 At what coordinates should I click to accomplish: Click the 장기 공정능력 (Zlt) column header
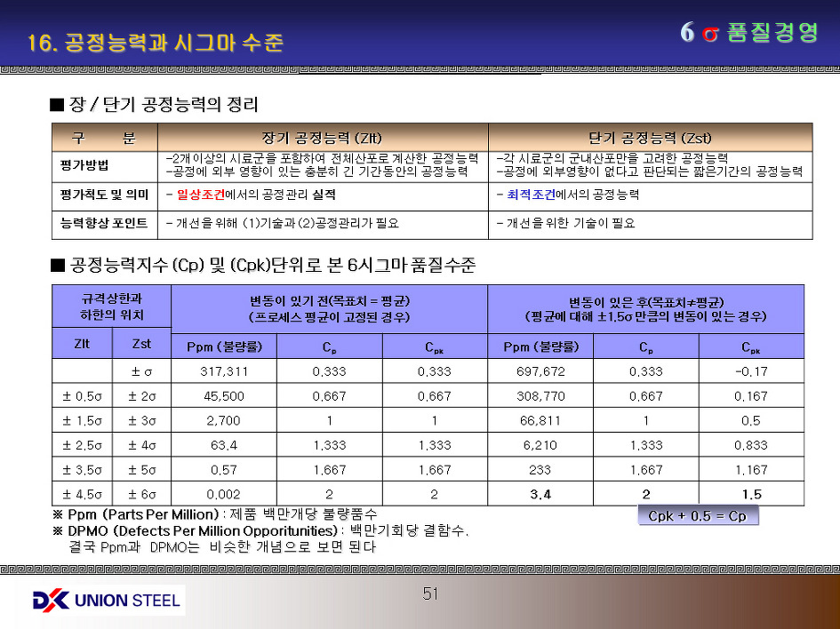click(322, 137)
